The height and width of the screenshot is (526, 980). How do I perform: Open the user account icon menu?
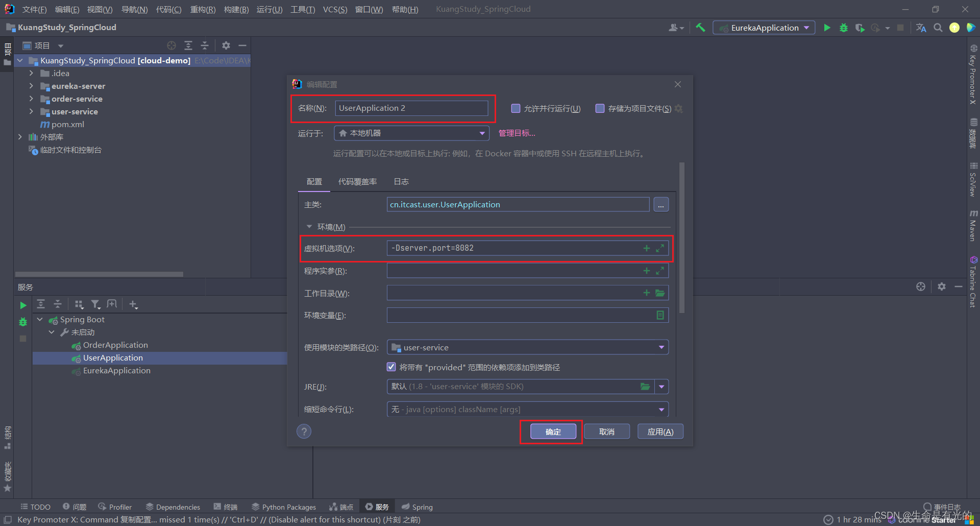[x=676, y=28]
